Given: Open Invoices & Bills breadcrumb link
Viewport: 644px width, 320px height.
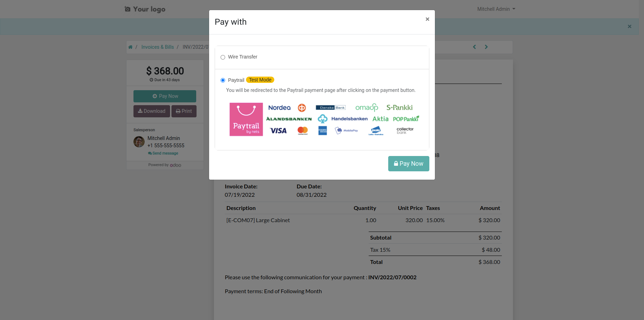Looking at the screenshot, I should [158, 47].
